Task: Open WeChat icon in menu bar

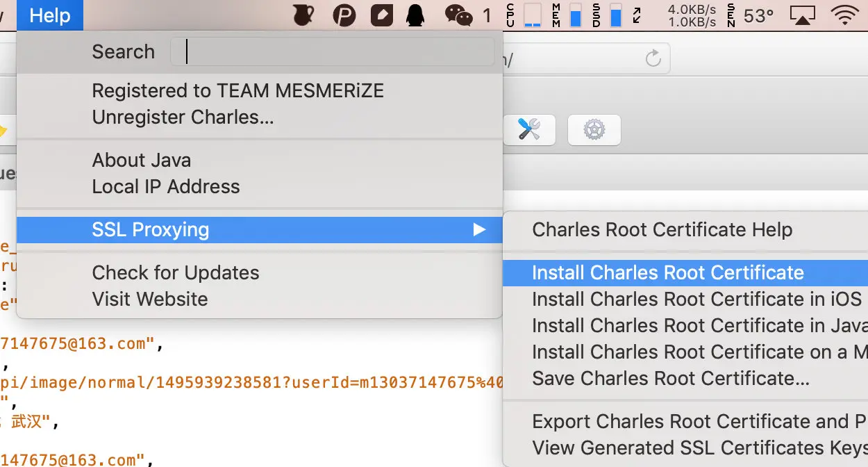Action: pyautogui.click(x=458, y=15)
